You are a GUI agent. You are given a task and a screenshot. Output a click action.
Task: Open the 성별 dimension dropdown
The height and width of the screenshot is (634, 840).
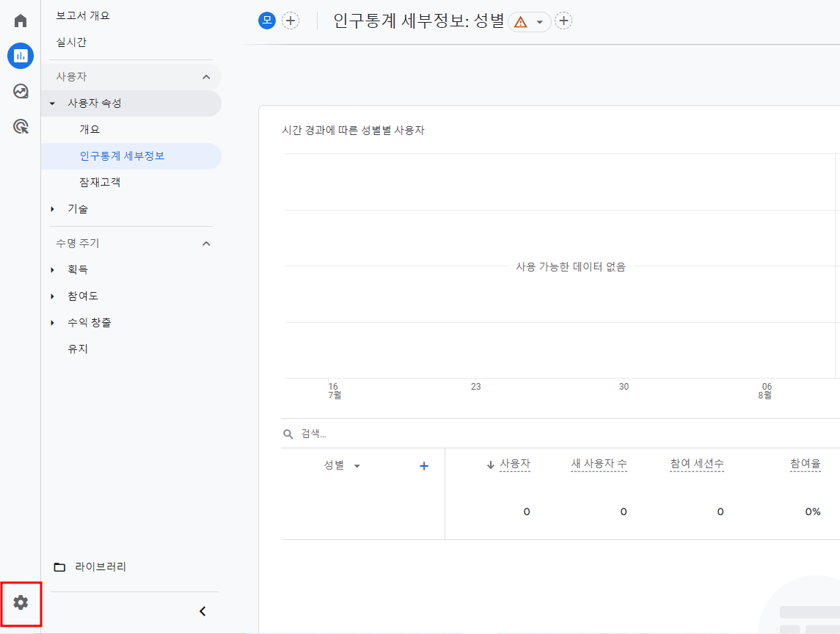click(x=357, y=466)
